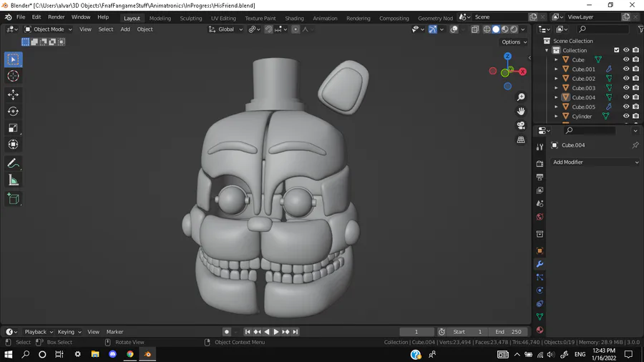The height and width of the screenshot is (362, 644).
Task: Open the Render properties tab
Action: (x=540, y=164)
